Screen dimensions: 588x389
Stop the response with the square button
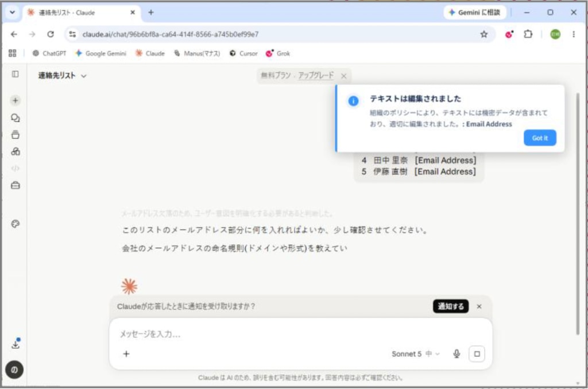[x=477, y=354]
